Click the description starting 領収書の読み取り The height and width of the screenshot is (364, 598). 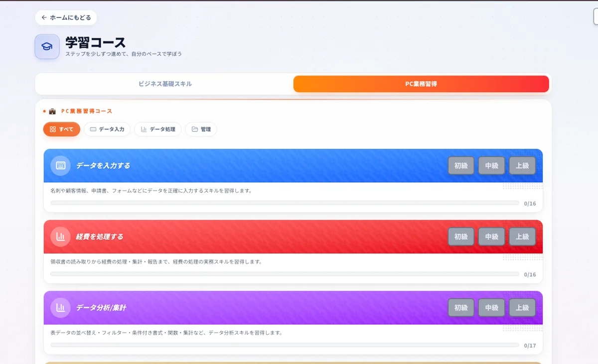pos(156,261)
